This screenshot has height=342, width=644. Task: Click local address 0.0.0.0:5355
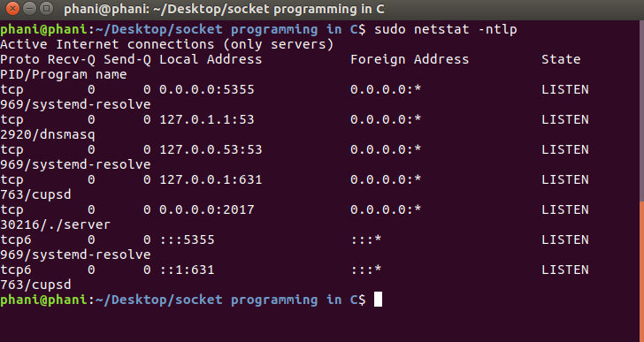(x=207, y=89)
